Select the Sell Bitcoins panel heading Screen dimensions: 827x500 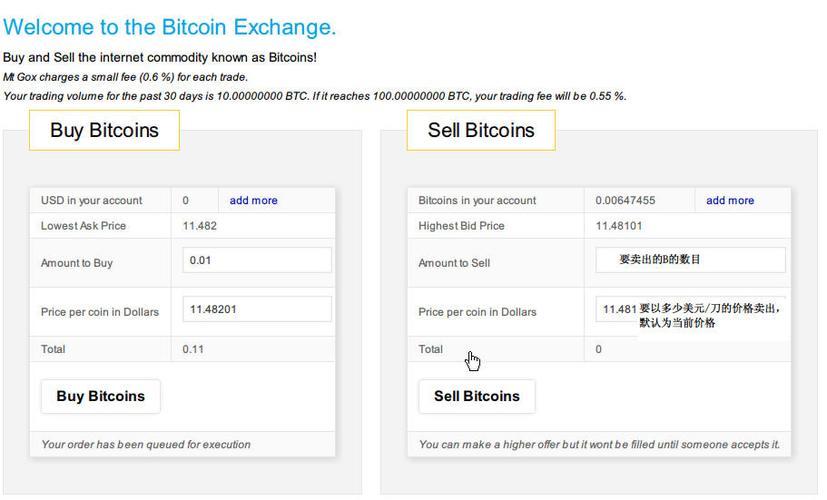(481, 130)
